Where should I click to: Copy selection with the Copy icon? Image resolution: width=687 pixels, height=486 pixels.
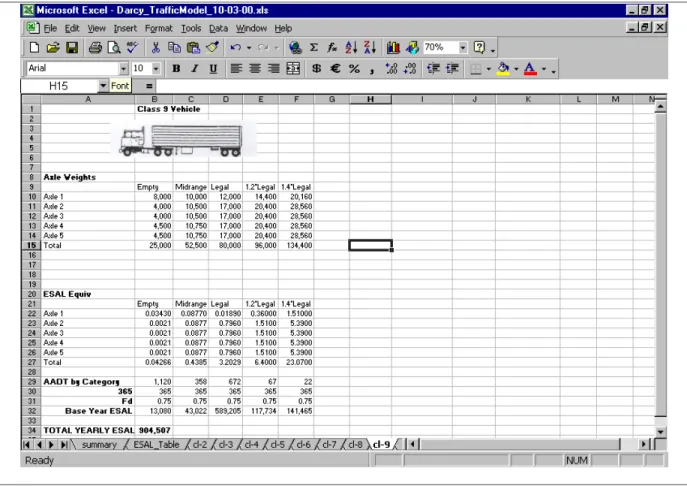point(174,47)
